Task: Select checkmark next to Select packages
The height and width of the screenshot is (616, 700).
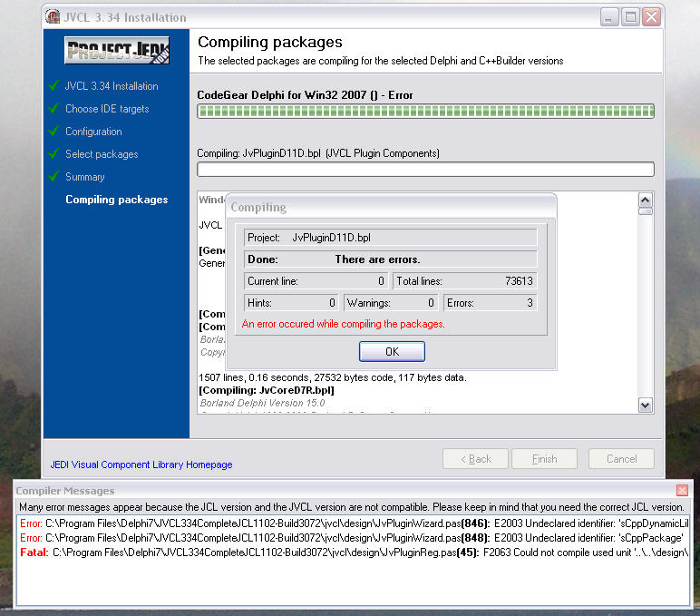Action: click(53, 154)
